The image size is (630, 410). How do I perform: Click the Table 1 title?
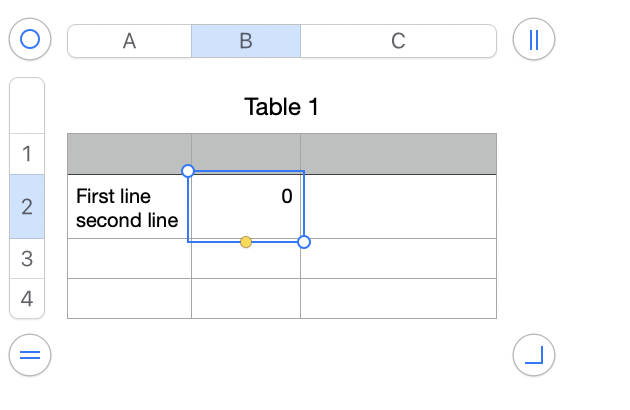[281, 107]
